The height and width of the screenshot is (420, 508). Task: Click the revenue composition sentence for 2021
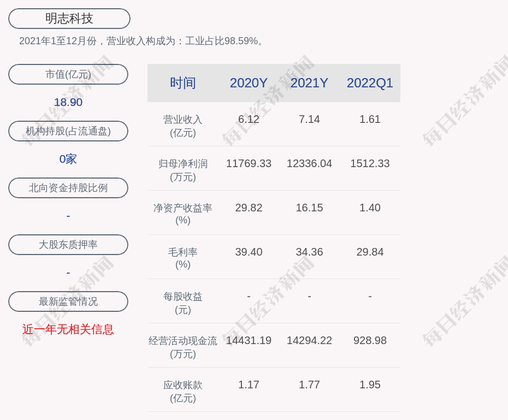tap(141, 41)
